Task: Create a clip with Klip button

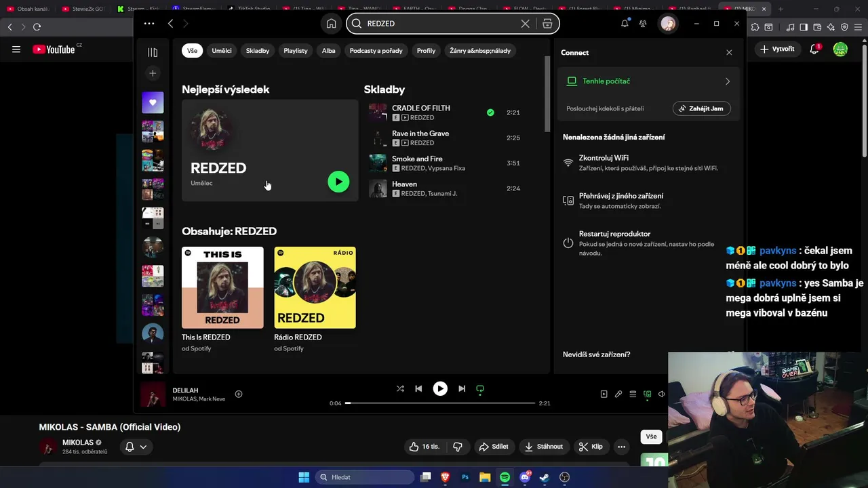Action: coord(591,447)
